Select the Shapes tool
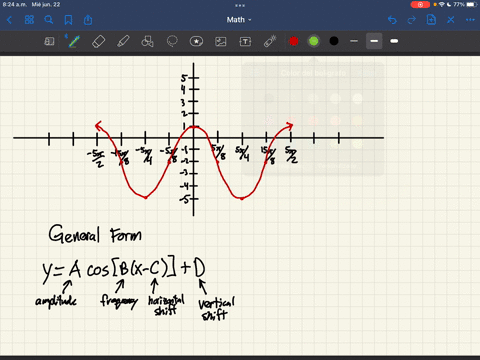 (147, 41)
